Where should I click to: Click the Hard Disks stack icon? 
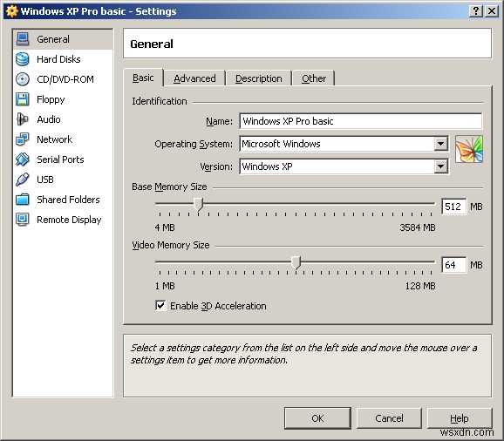[x=23, y=59]
